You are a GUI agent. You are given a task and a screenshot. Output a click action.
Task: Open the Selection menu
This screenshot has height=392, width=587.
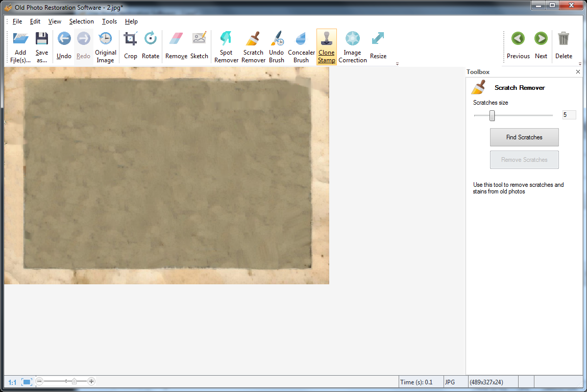[x=82, y=21]
